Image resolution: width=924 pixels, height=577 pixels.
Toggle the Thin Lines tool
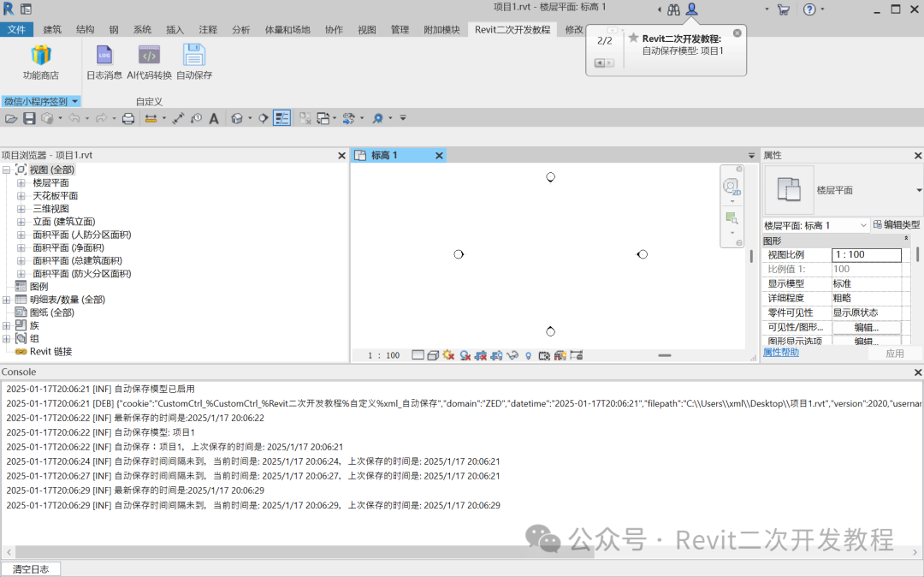[281, 118]
